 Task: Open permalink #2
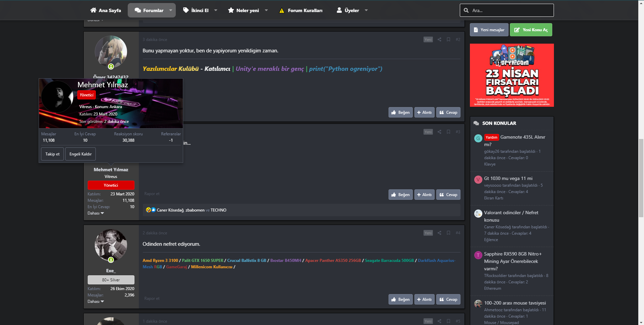point(458,40)
